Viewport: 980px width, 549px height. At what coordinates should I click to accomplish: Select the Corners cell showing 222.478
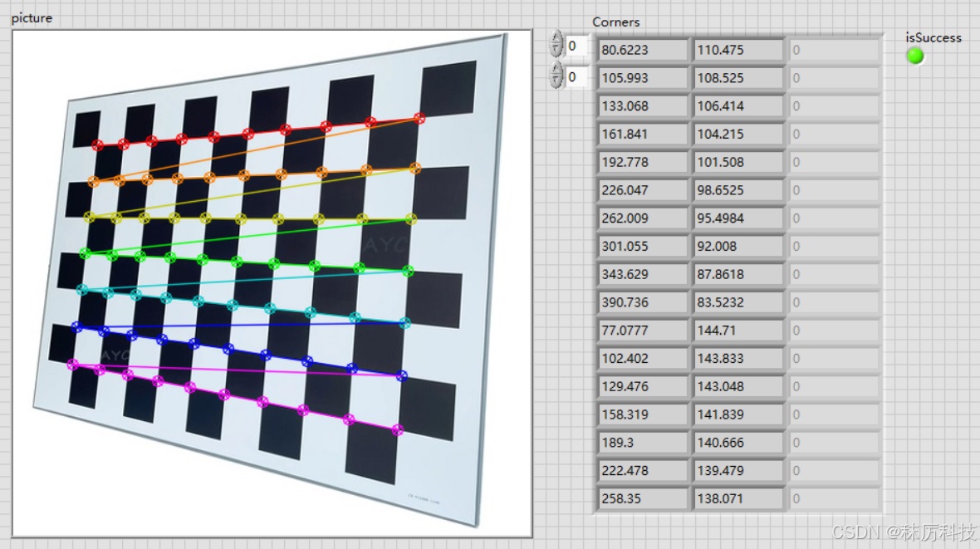click(643, 470)
